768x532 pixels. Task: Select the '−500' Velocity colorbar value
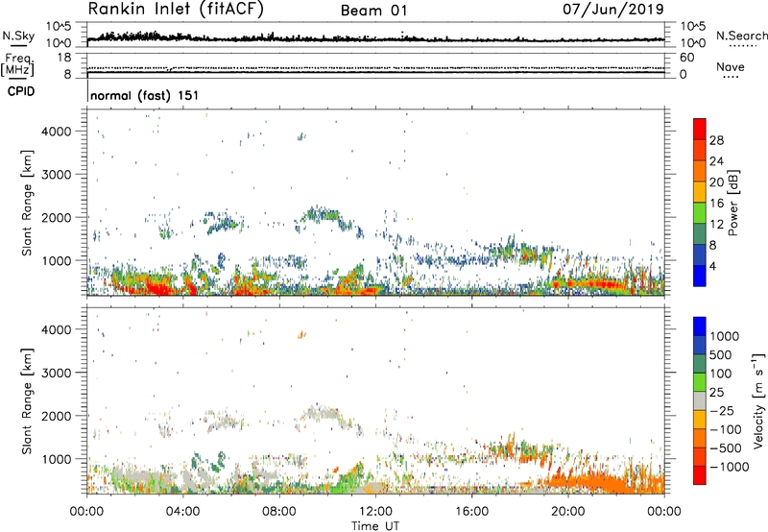[725, 448]
